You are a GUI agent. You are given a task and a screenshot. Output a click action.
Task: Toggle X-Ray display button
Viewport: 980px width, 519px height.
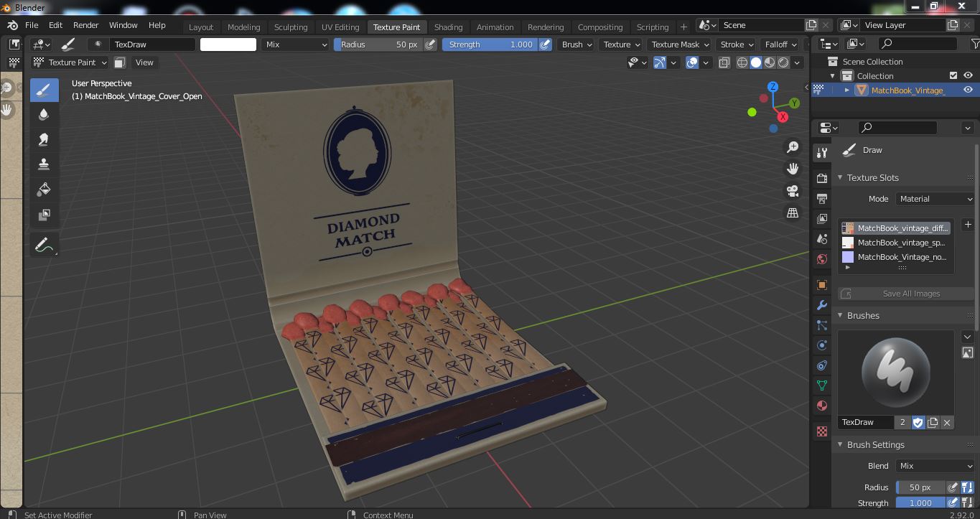[724, 62]
